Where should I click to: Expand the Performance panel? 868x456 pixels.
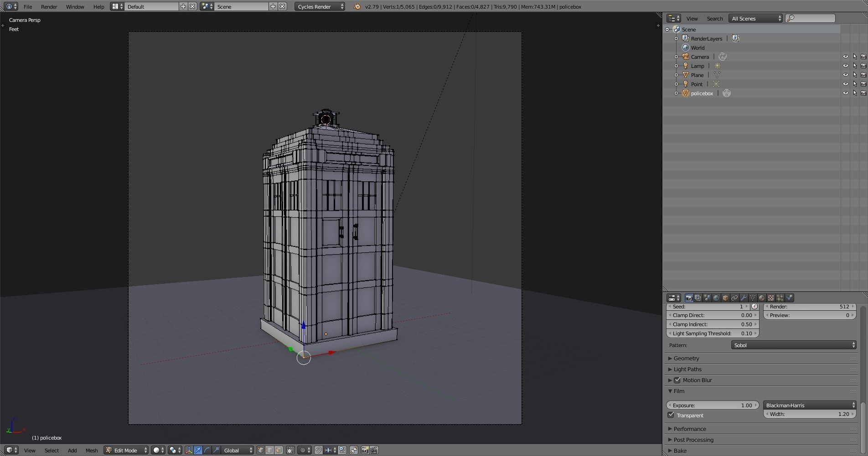tap(690, 429)
